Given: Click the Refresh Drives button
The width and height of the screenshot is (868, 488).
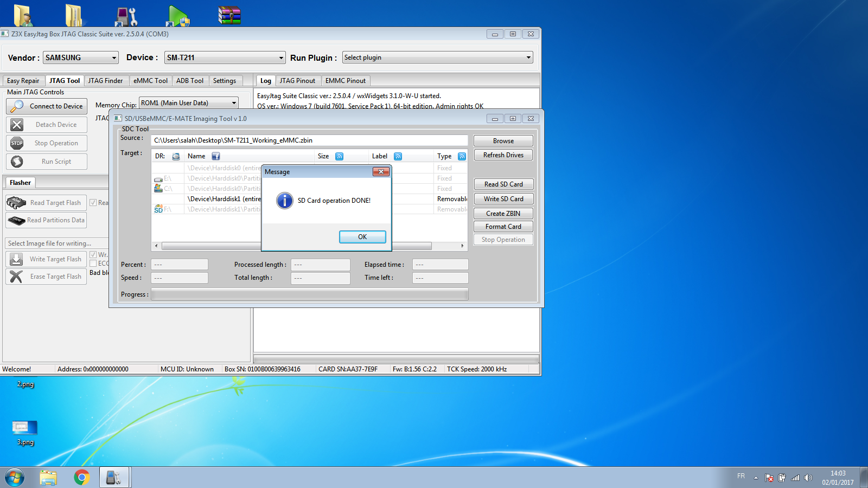Looking at the screenshot, I should click(x=503, y=155).
